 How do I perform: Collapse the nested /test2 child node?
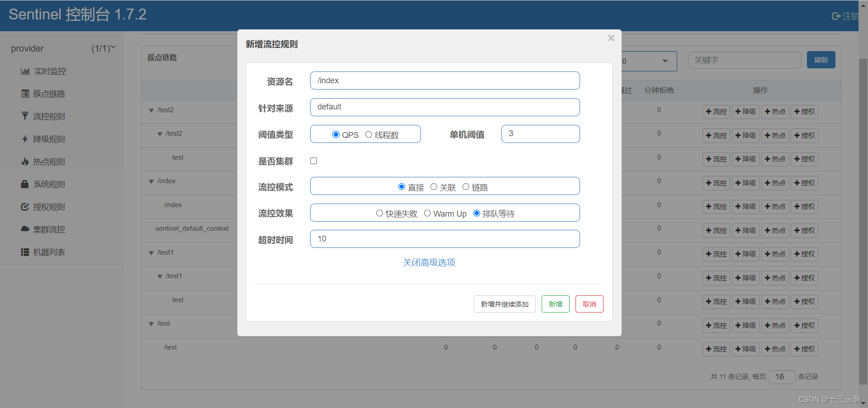pyautogui.click(x=160, y=134)
